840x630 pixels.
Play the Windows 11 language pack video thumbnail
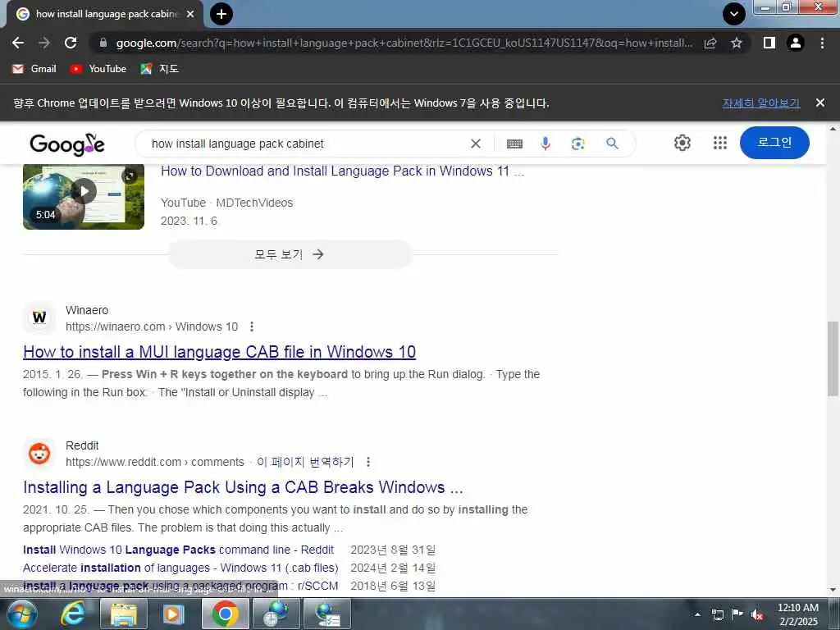click(x=84, y=196)
